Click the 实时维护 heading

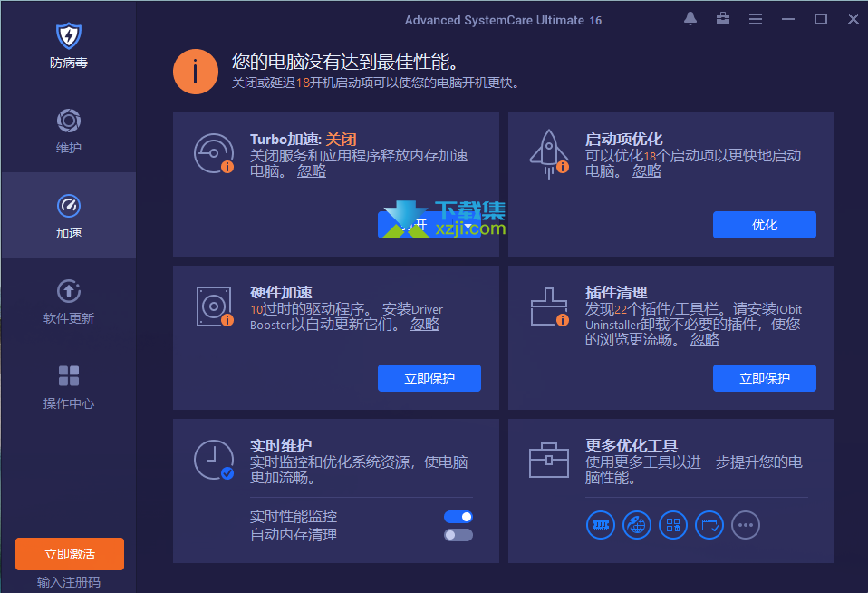[281, 445]
